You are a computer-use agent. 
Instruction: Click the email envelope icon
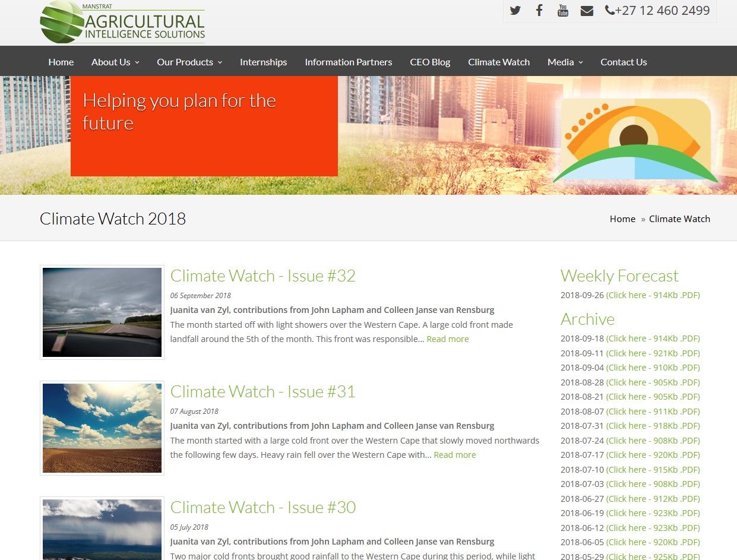tap(587, 10)
